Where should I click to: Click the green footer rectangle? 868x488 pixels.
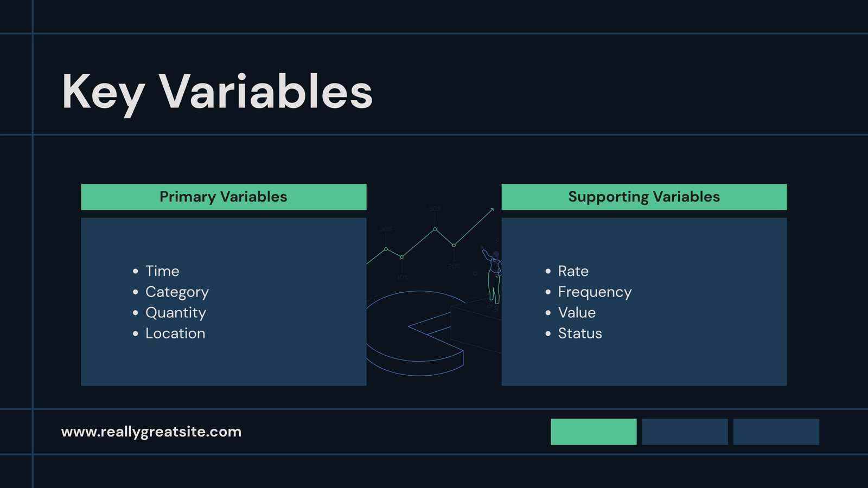tap(593, 432)
